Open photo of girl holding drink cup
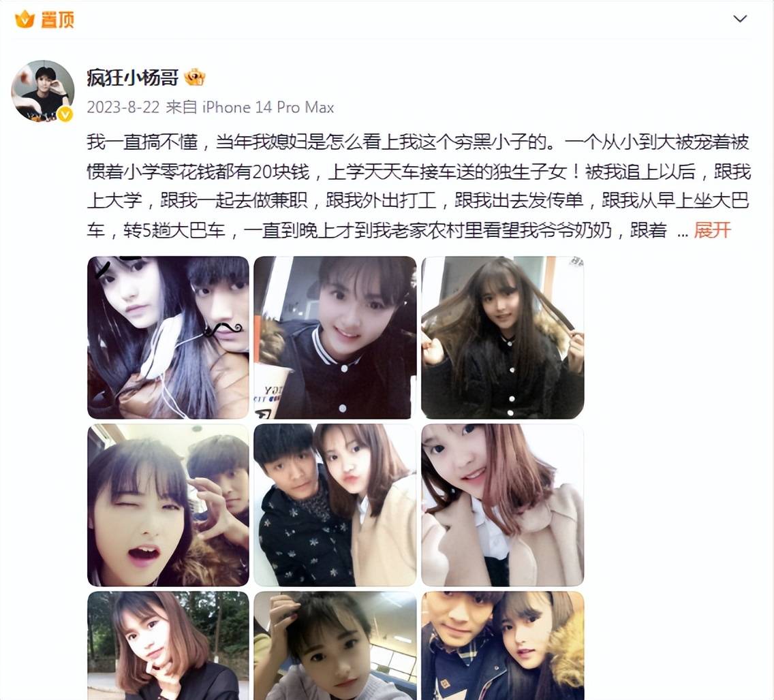The width and height of the screenshot is (774, 700). [x=335, y=338]
